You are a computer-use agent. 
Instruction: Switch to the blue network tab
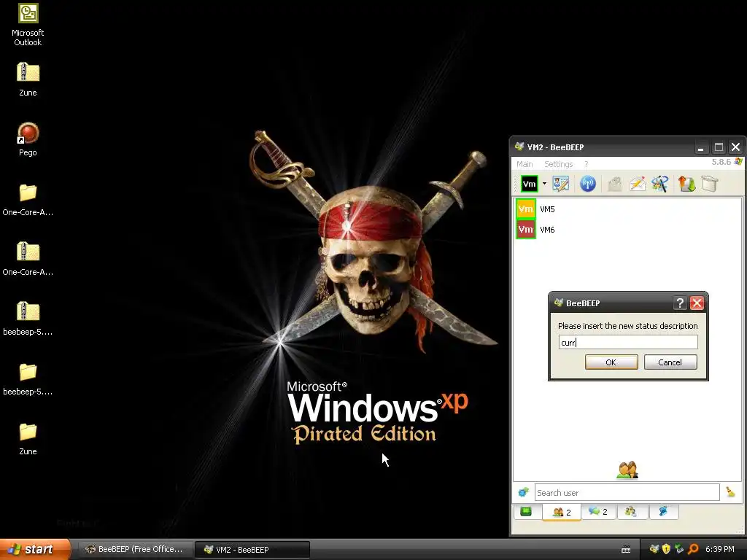point(663,511)
